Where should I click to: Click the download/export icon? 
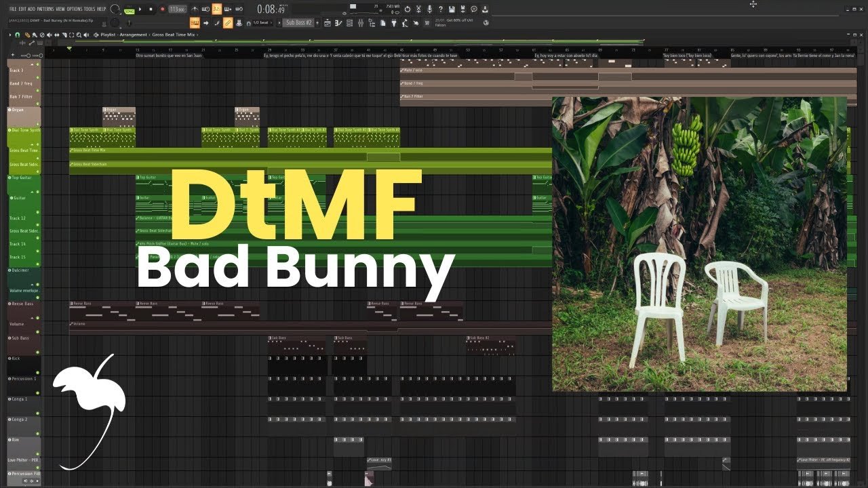click(485, 9)
